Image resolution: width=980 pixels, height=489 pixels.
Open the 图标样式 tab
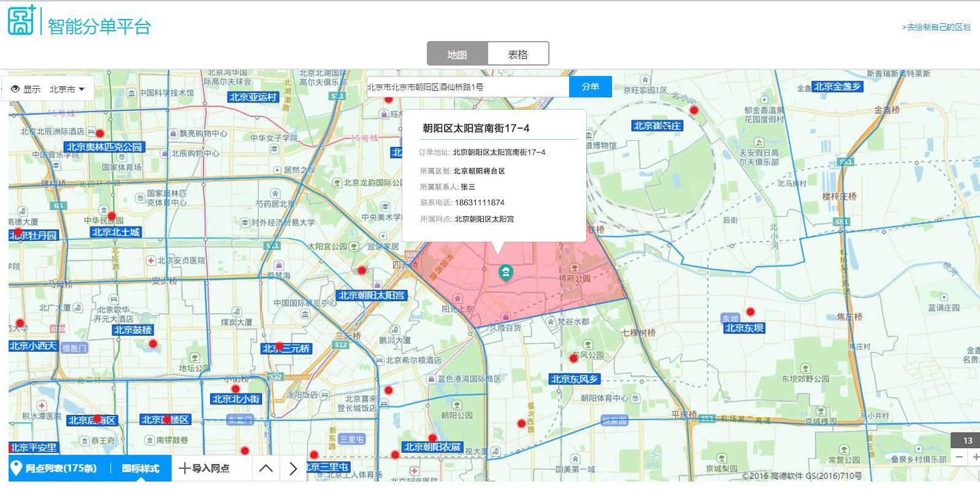(x=140, y=469)
